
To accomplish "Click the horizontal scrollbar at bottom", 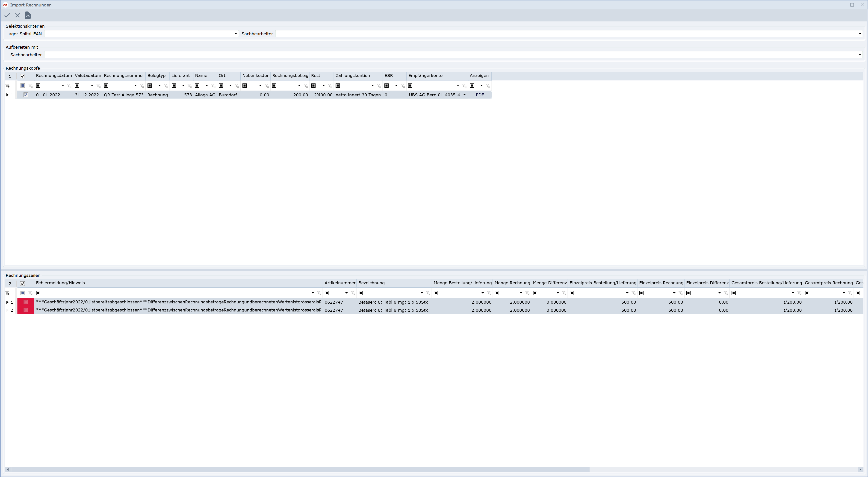I will [300, 469].
